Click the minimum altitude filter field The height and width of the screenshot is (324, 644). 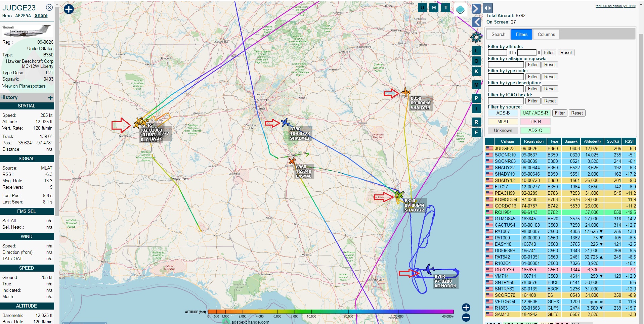point(497,52)
